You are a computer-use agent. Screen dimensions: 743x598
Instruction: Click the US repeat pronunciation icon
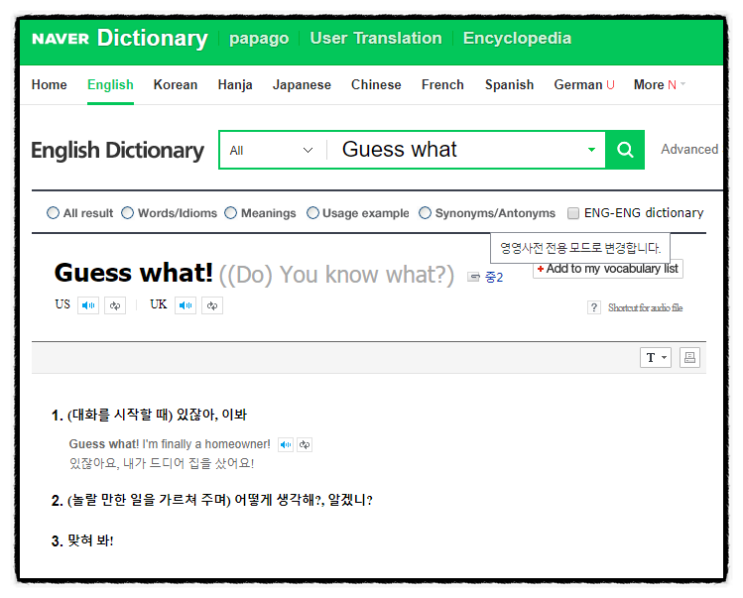[115, 306]
